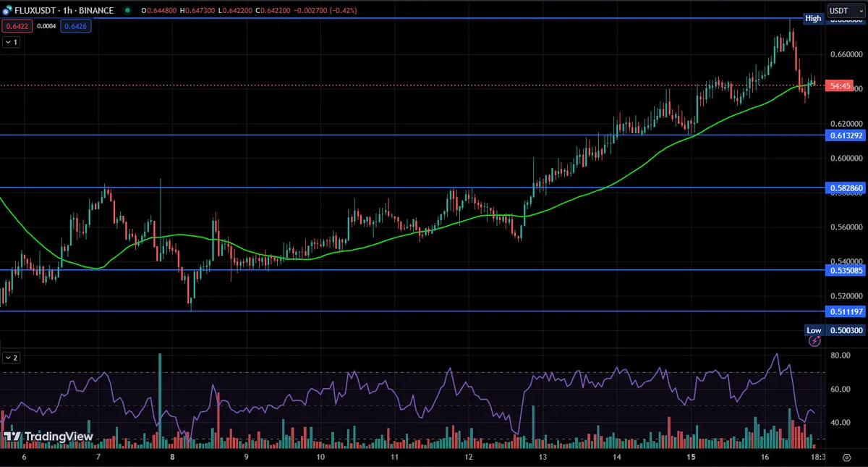Image resolution: width=868 pixels, height=467 pixels.
Task: Click the 40.00 RSI scale value
Action: [840, 422]
